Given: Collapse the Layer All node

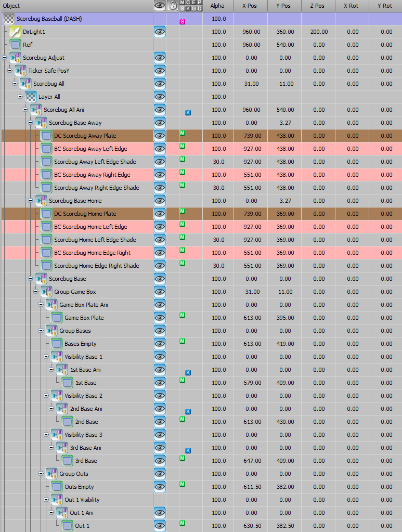Looking at the screenshot, I should (20, 97).
